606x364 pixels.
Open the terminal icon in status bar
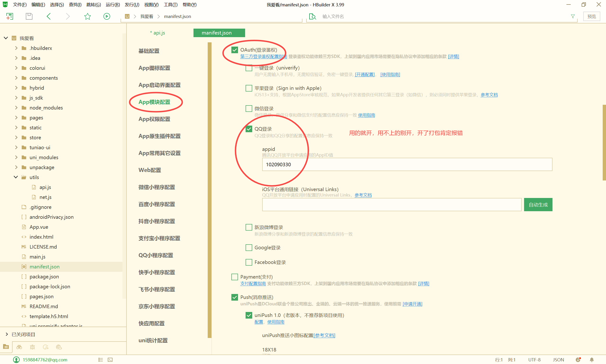click(110, 360)
